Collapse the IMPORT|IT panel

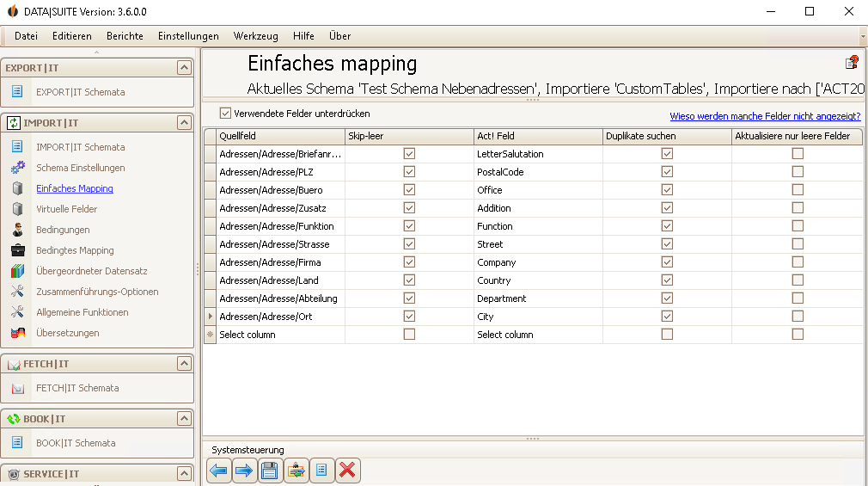pos(184,122)
